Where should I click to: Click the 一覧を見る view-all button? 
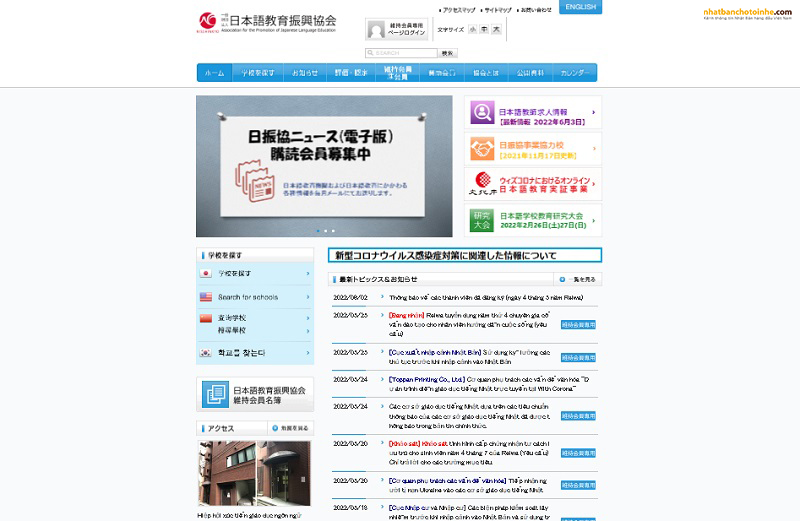(x=578, y=279)
